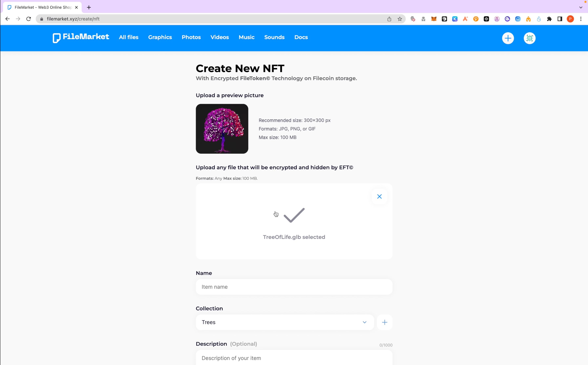
Task: Click the back navigation arrow icon
Action: (x=7, y=19)
